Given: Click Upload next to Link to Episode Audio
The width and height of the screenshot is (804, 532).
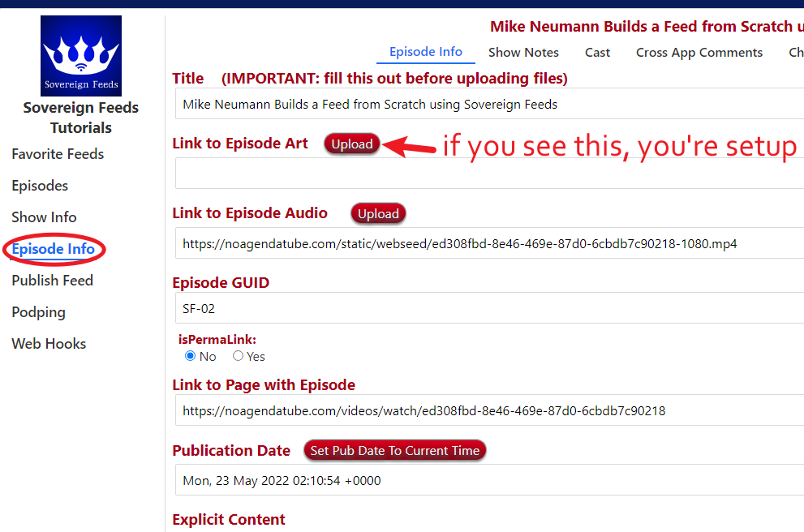Looking at the screenshot, I should coord(378,214).
